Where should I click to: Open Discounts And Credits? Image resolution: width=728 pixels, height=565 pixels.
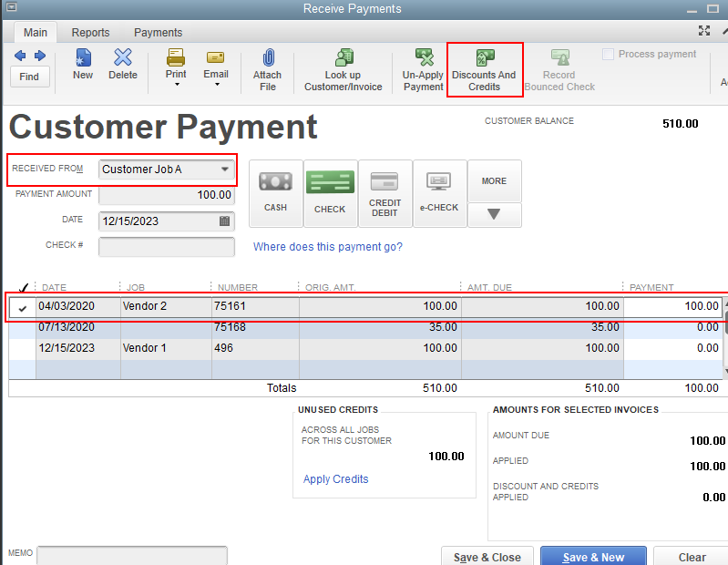click(x=484, y=69)
